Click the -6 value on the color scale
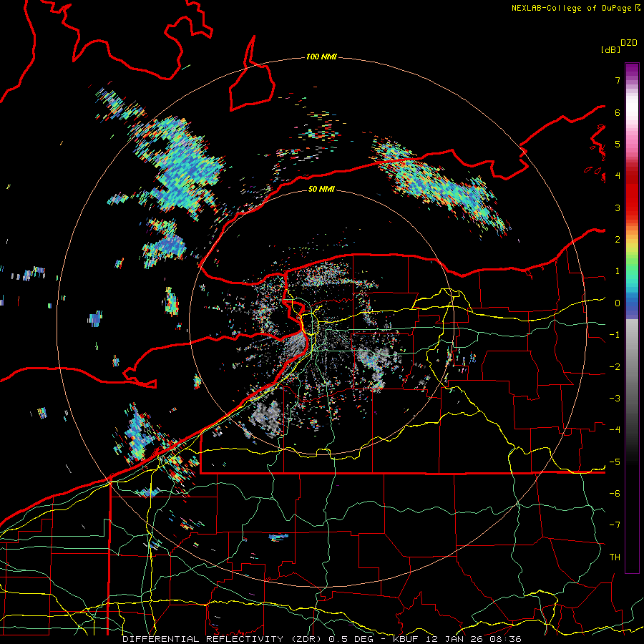The image size is (644, 644). pos(615,494)
